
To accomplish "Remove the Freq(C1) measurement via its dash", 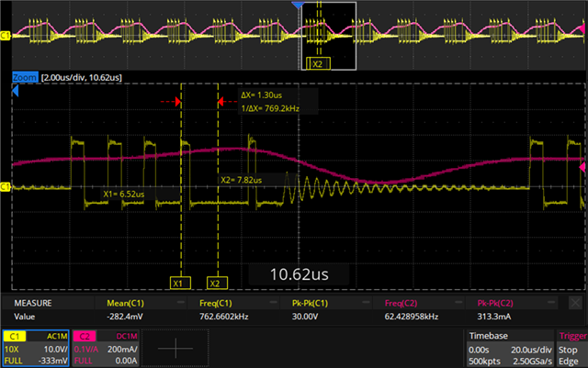I will click(x=273, y=303).
